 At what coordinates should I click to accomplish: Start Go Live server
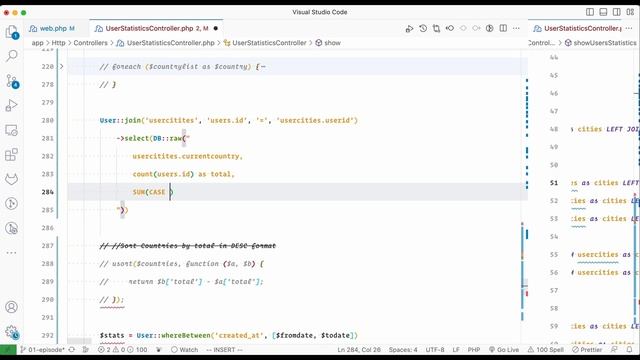tap(504, 350)
